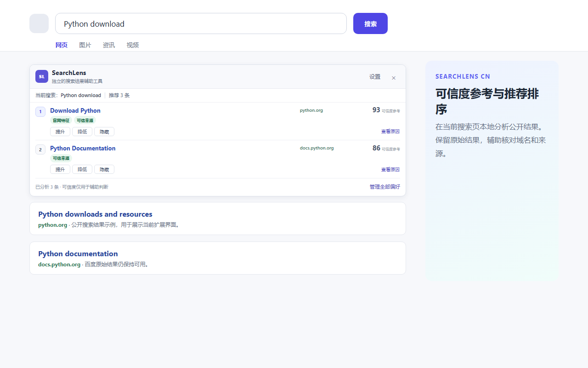Open the Download Python recommended result
Viewport: 588px width, 368px height.
(x=75, y=110)
